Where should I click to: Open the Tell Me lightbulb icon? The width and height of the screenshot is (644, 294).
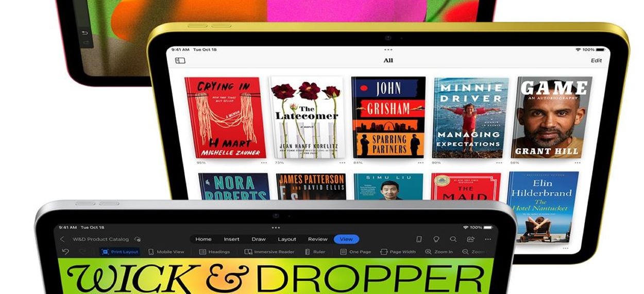436,239
